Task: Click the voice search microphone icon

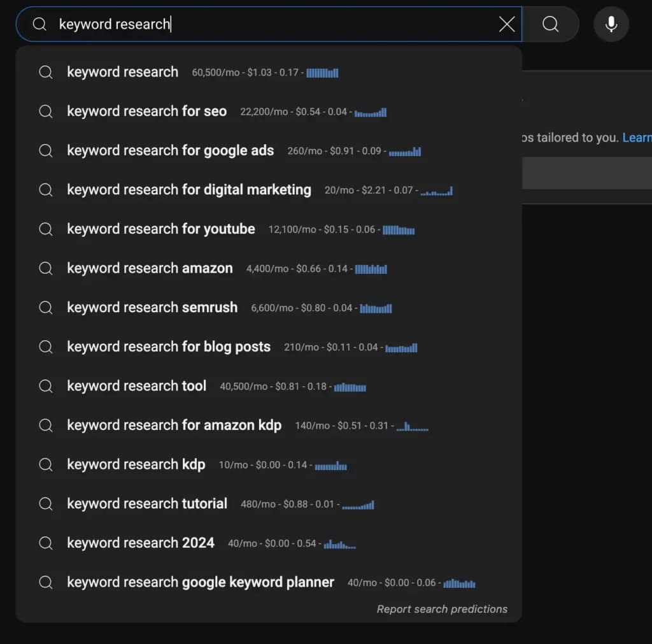Action: [611, 24]
